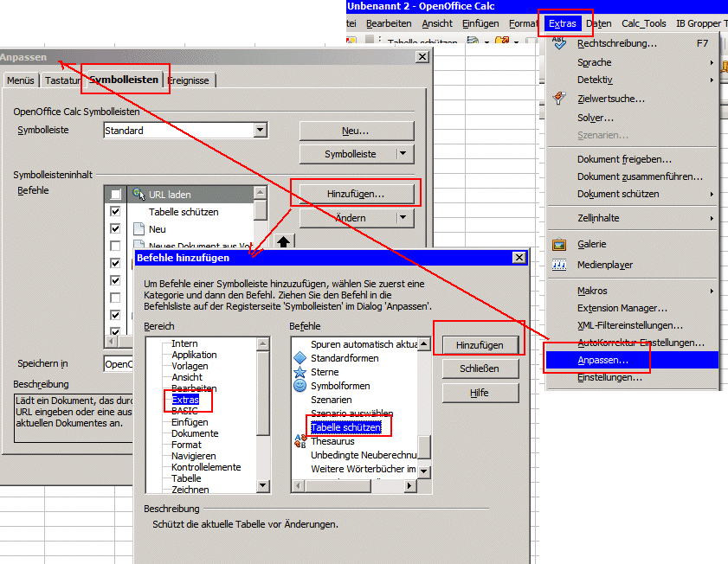
Task: Click the Hilfe button
Action: click(x=480, y=393)
